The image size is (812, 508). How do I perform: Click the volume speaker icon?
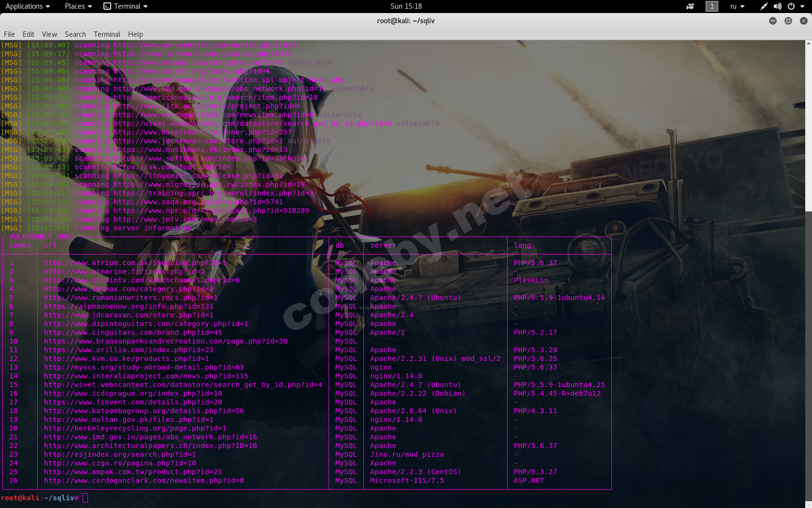click(777, 6)
